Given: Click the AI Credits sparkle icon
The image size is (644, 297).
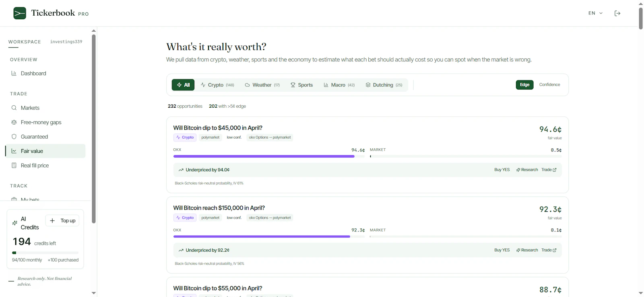Looking at the screenshot, I should point(15,223).
